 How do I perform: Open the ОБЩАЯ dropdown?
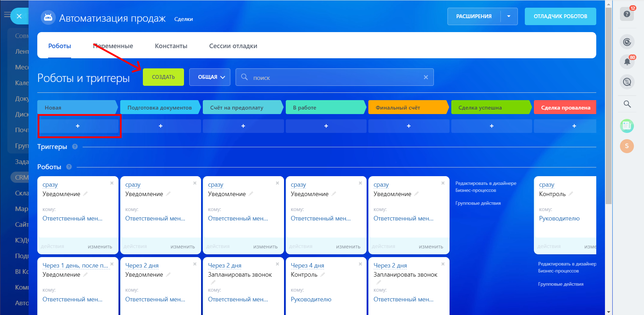[210, 77]
